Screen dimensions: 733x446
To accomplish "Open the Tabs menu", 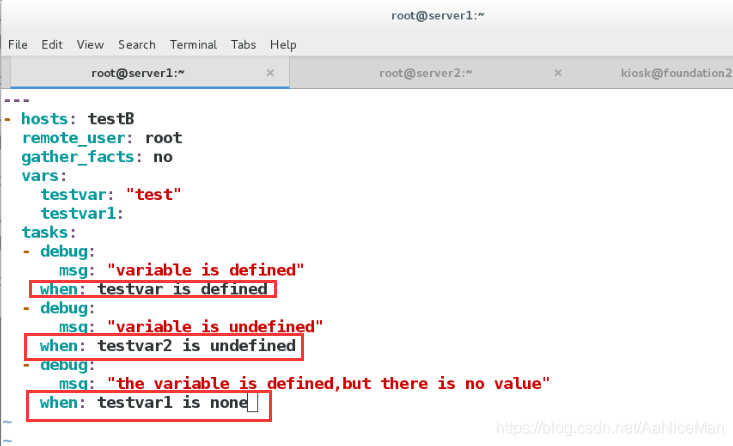I will pos(243,44).
